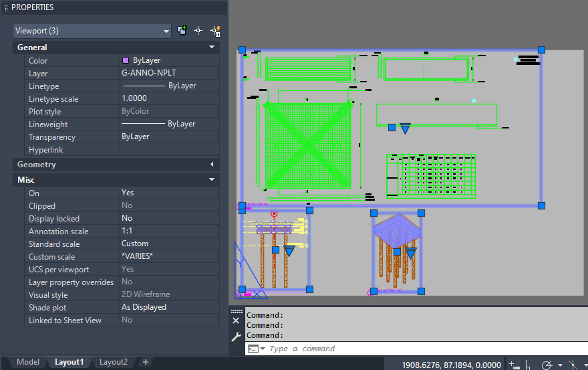588x370 pixels.
Task: Click the recent commands prompt icon
Action: (x=255, y=349)
